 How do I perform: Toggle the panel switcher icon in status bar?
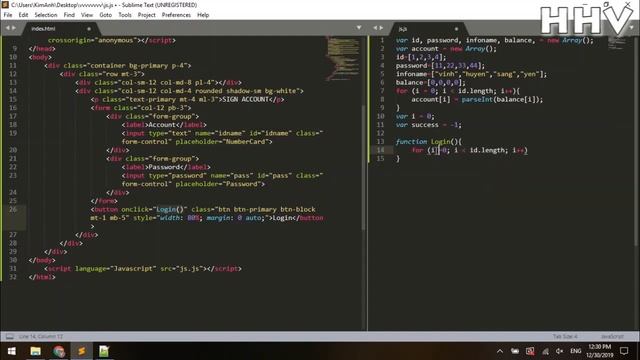click(10, 336)
